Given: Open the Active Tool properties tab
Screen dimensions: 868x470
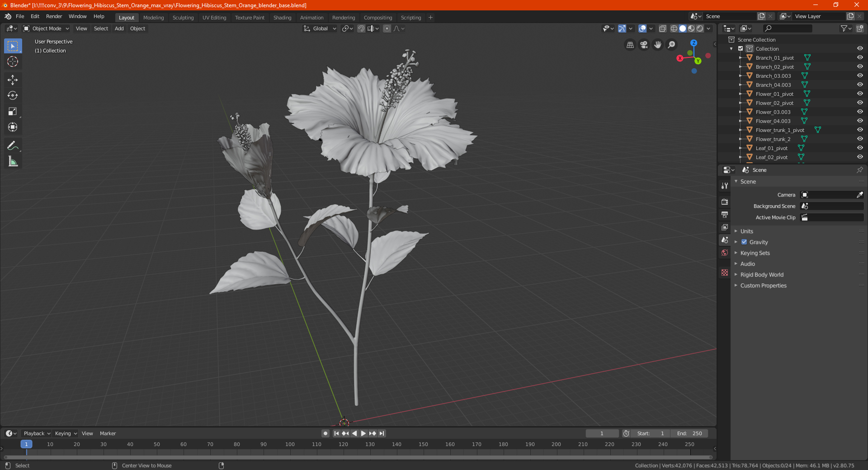Looking at the screenshot, I should point(725,185).
